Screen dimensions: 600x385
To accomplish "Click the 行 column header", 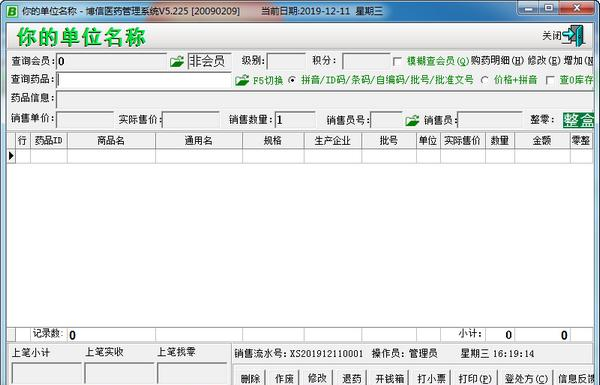I will [x=23, y=141].
